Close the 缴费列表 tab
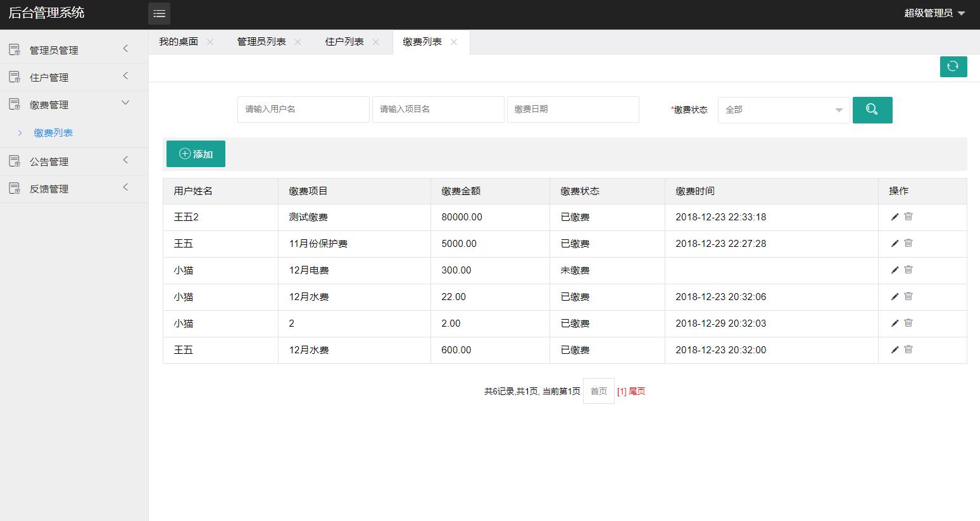 tap(454, 42)
